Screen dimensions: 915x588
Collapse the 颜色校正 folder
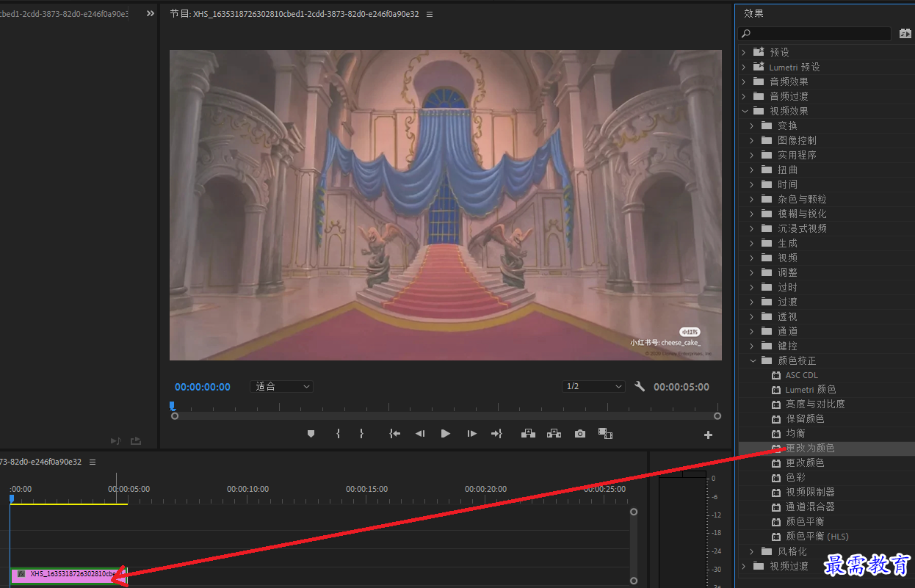pyautogui.click(x=753, y=360)
